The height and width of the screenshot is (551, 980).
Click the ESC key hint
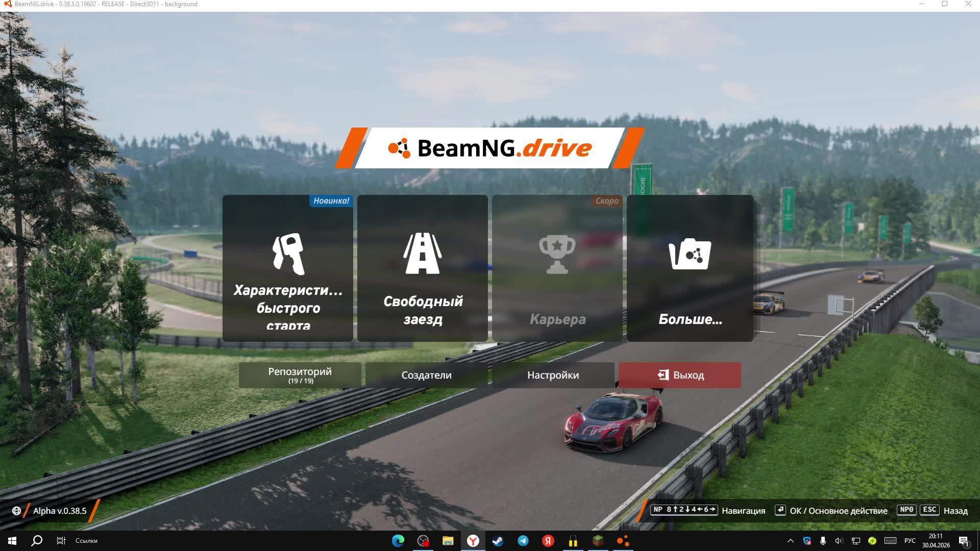coord(930,510)
